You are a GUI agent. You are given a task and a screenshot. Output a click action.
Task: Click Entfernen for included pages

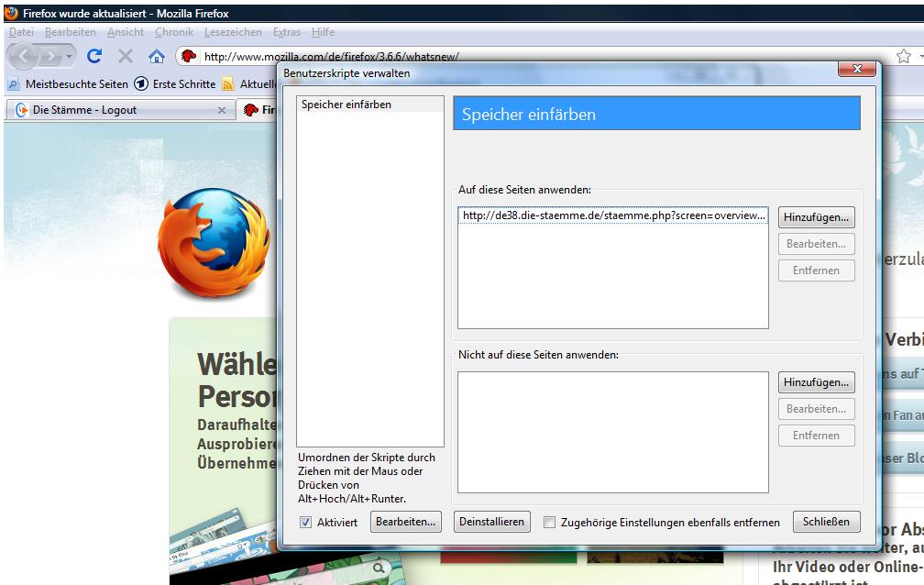[x=816, y=270]
